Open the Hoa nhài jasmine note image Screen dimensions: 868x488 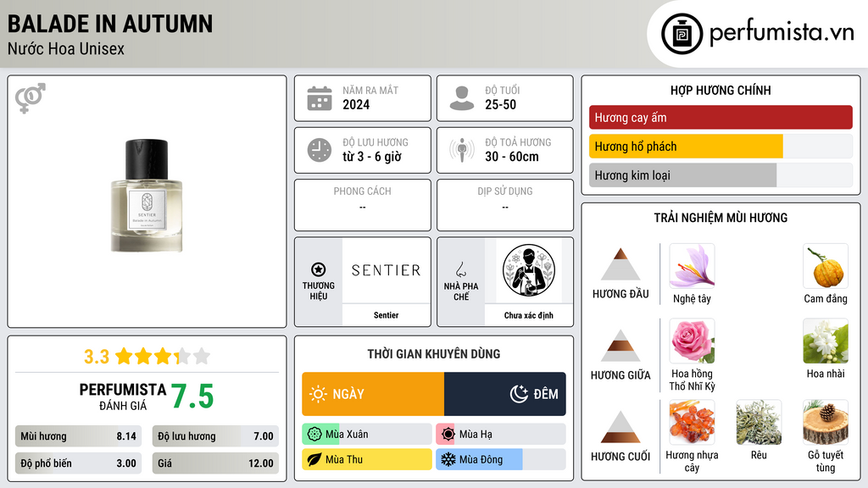826,341
